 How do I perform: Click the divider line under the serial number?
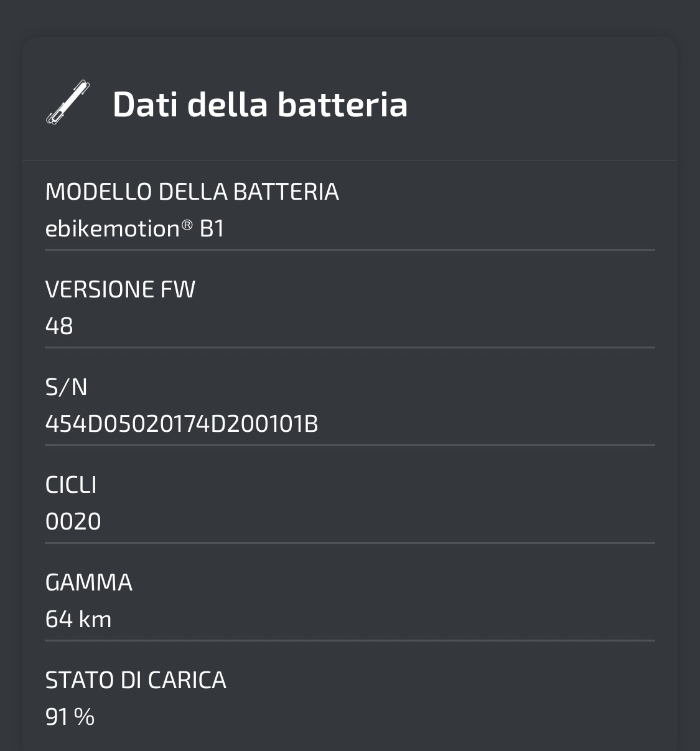click(350, 445)
